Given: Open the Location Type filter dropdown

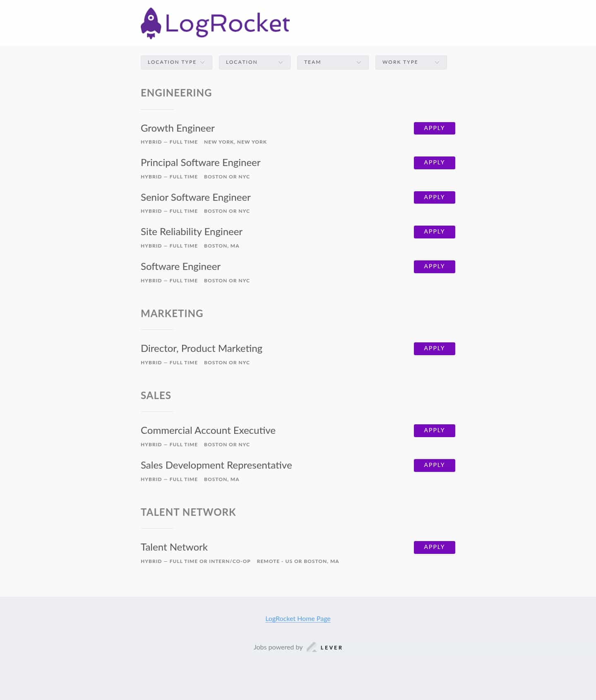Looking at the screenshot, I should click(176, 62).
